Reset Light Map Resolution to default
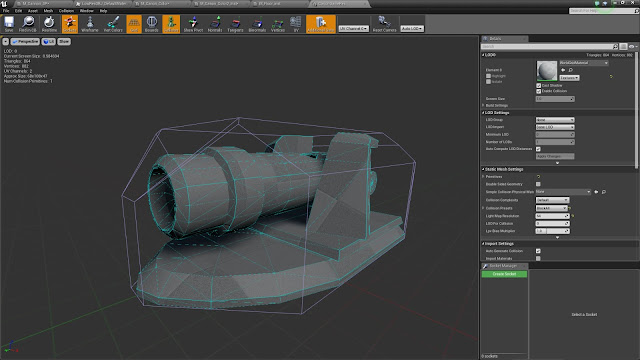640x360 pixels. tap(573, 216)
